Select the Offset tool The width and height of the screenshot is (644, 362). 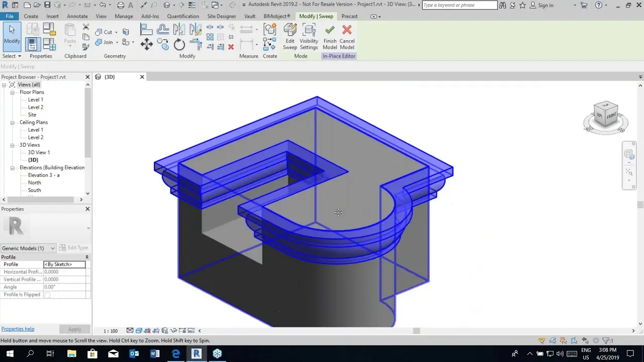[x=163, y=30]
